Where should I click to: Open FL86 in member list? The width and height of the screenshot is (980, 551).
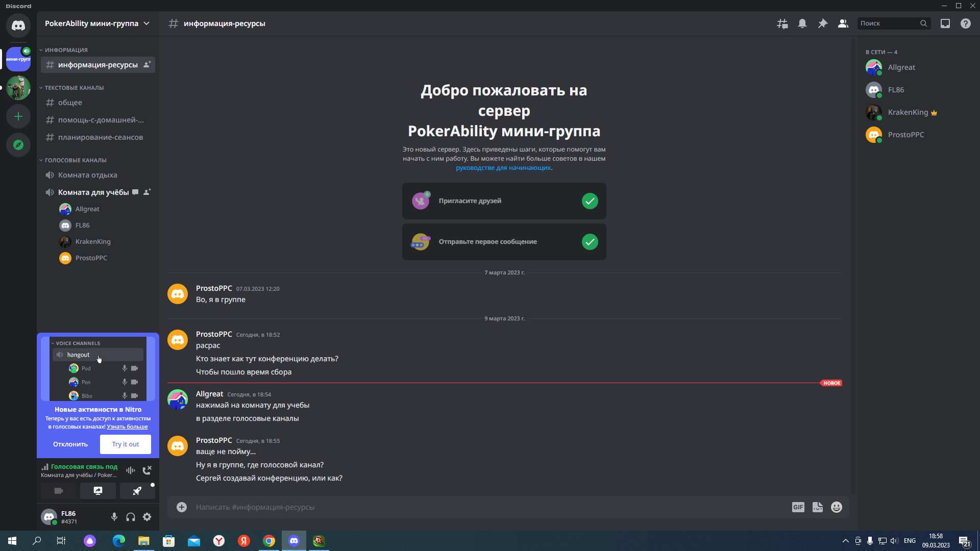[918, 90]
